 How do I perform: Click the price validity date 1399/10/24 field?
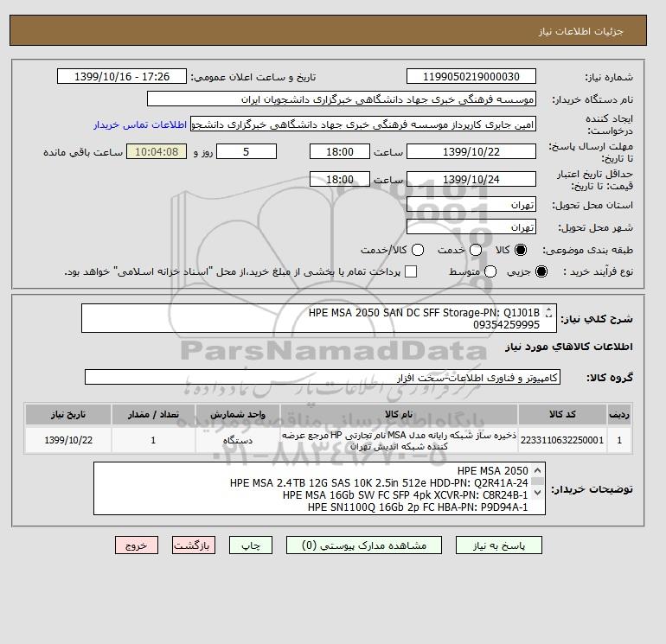click(x=471, y=179)
